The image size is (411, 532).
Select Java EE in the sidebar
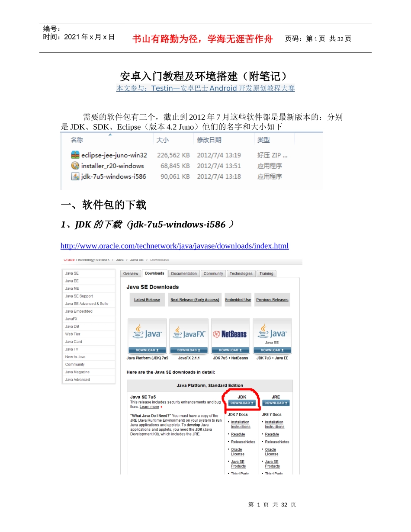(x=89, y=281)
